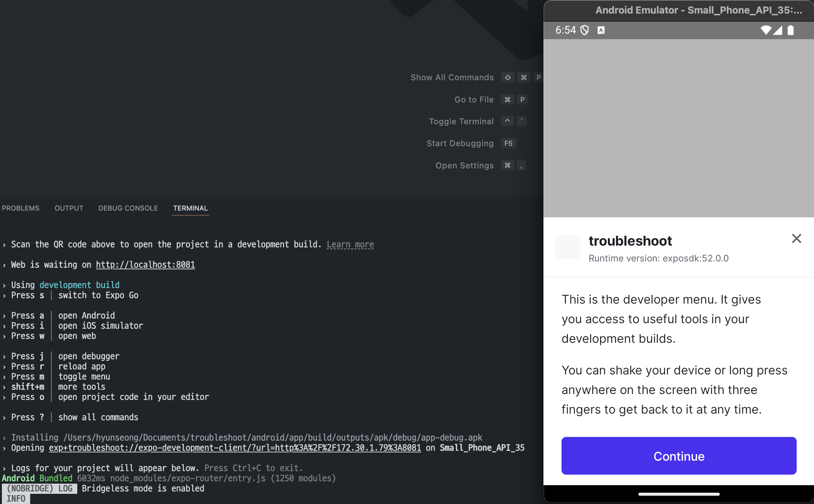Open the OUTPUT tab
The height and width of the screenshot is (504, 814).
pos(69,208)
